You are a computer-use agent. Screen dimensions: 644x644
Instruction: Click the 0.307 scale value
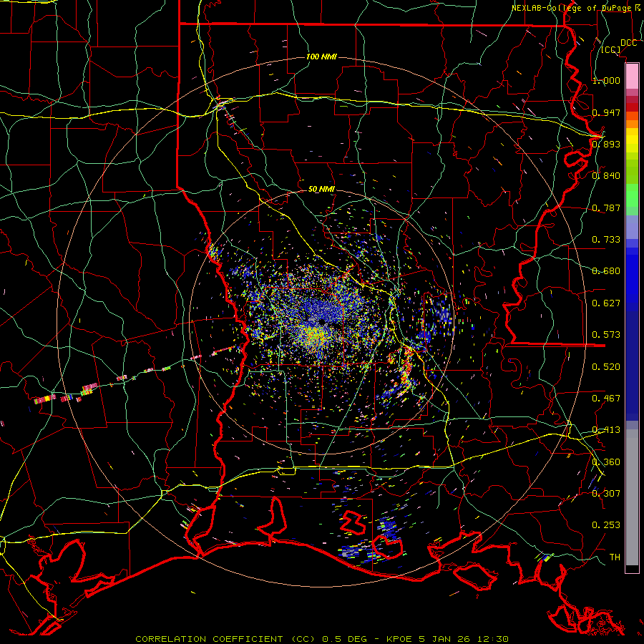tap(606, 493)
